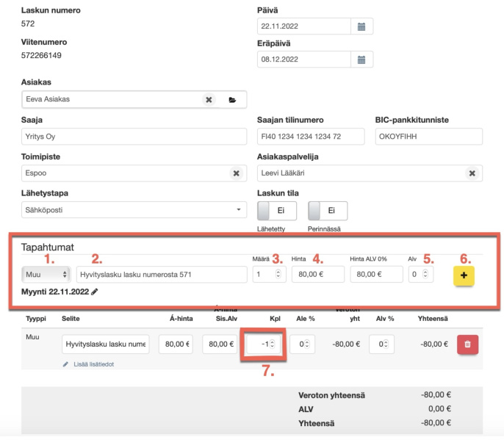Click the Myynti 22.11.2022 label
Screen dimensions: 504x440
[55, 292]
